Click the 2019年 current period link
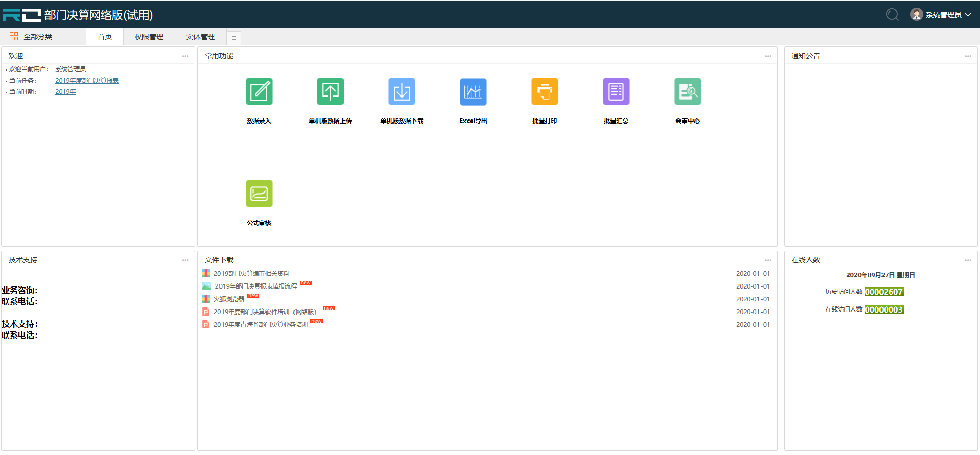The height and width of the screenshot is (455, 980). (x=65, y=92)
